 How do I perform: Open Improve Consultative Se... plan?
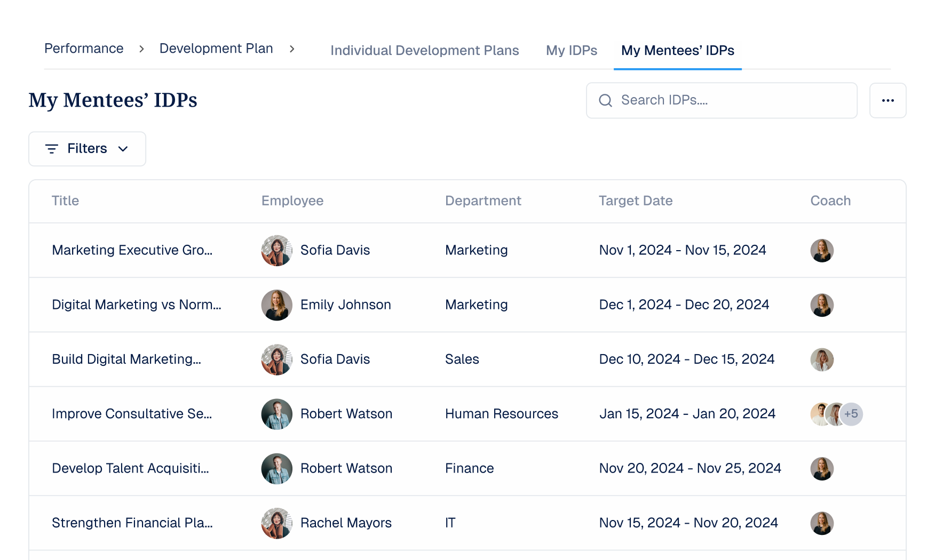[x=132, y=414]
